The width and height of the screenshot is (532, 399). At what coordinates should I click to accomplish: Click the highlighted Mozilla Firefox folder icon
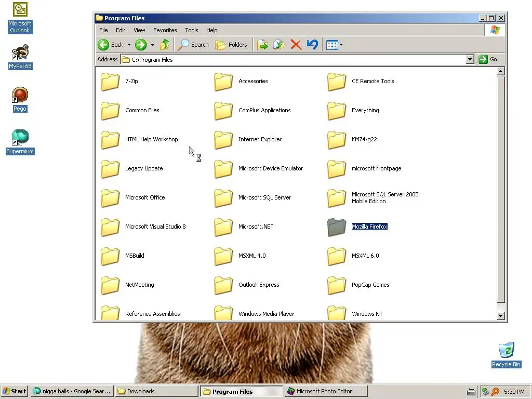pos(337,228)
